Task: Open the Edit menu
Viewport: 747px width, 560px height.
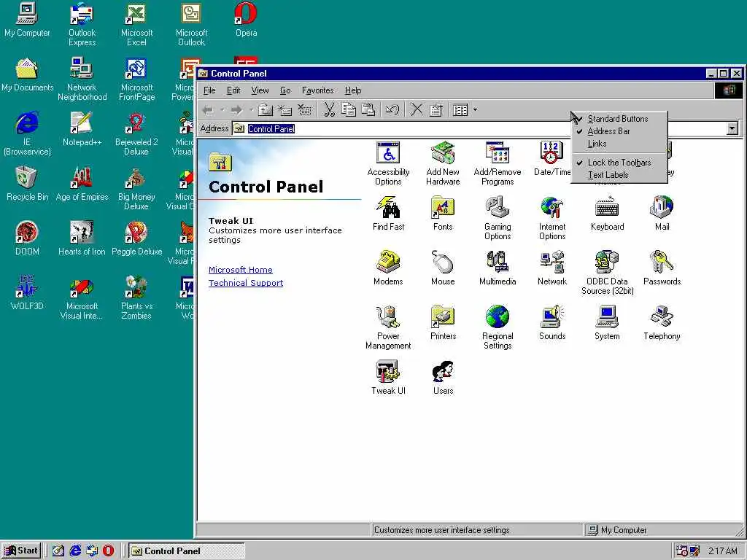Action: pyautogui.click(x=233, y=90)
